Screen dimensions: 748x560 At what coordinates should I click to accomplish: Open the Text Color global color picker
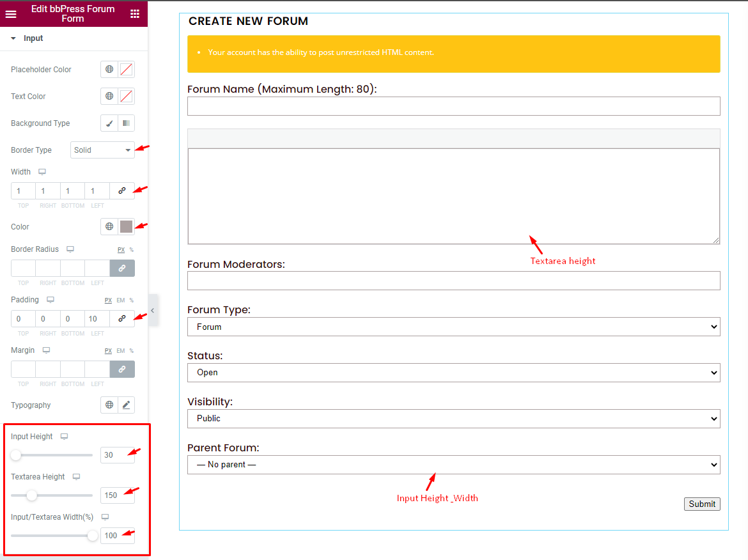click(107, 96)
